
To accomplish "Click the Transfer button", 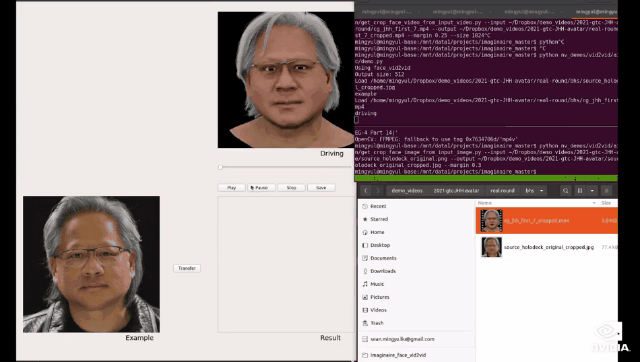I will (187, 268).
